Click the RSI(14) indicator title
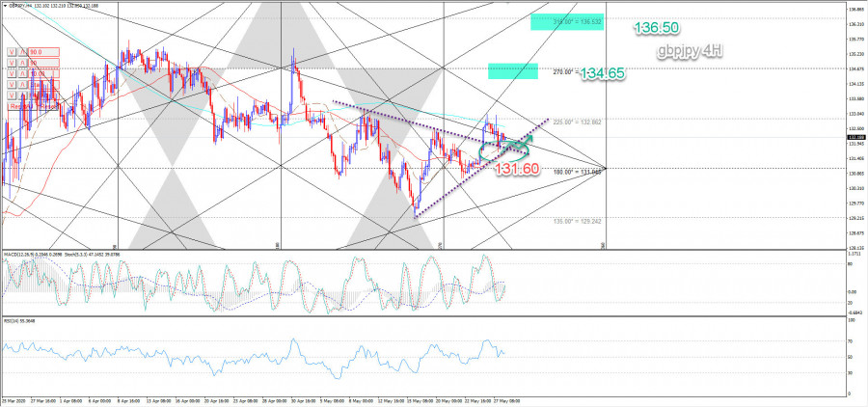The width and height of the screenshot is (868, 407). click(19, 317)
